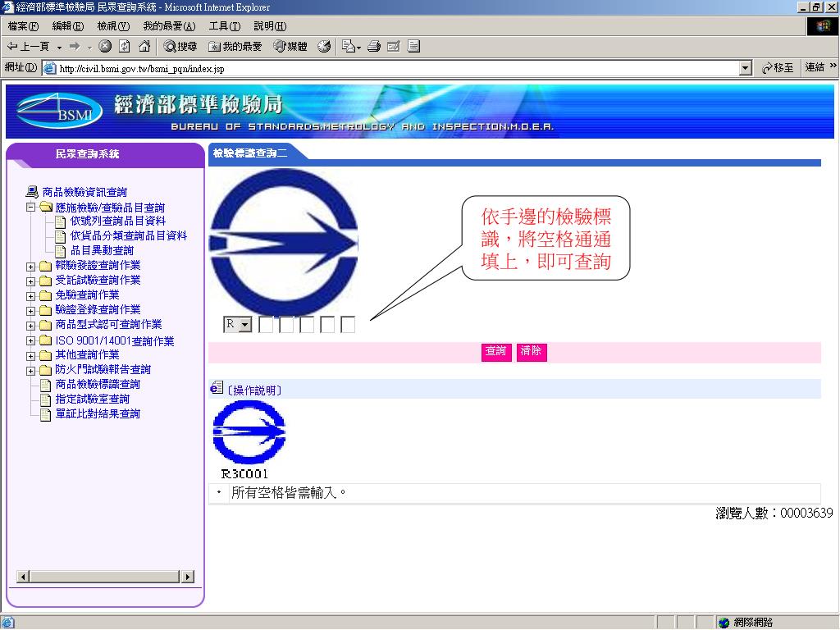
Task: Submit with the 查詢 button
Action: pos(496,352)
